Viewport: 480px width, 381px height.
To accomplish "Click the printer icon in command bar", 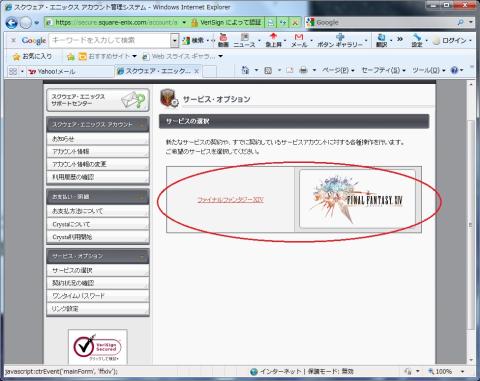I will [303, 70].
